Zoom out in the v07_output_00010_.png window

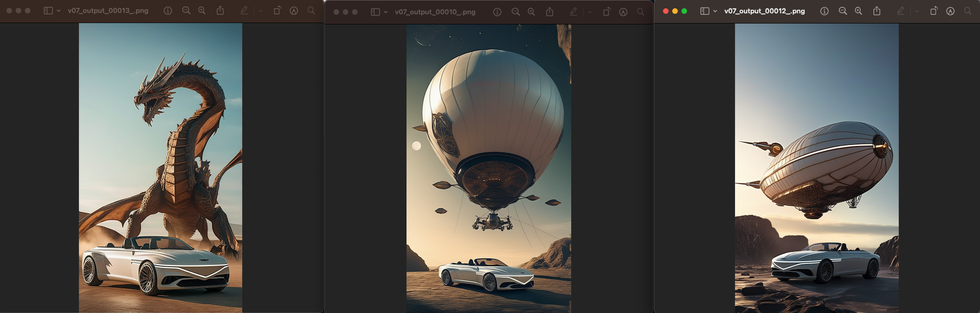[516, 12]
